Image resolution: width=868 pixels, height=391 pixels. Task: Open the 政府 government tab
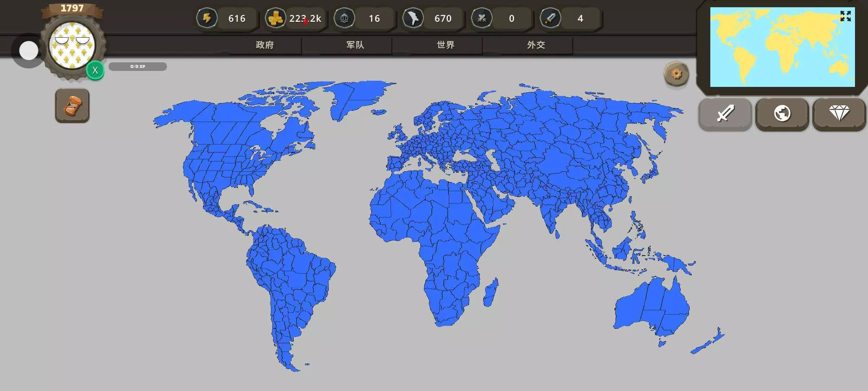point(265,45)
